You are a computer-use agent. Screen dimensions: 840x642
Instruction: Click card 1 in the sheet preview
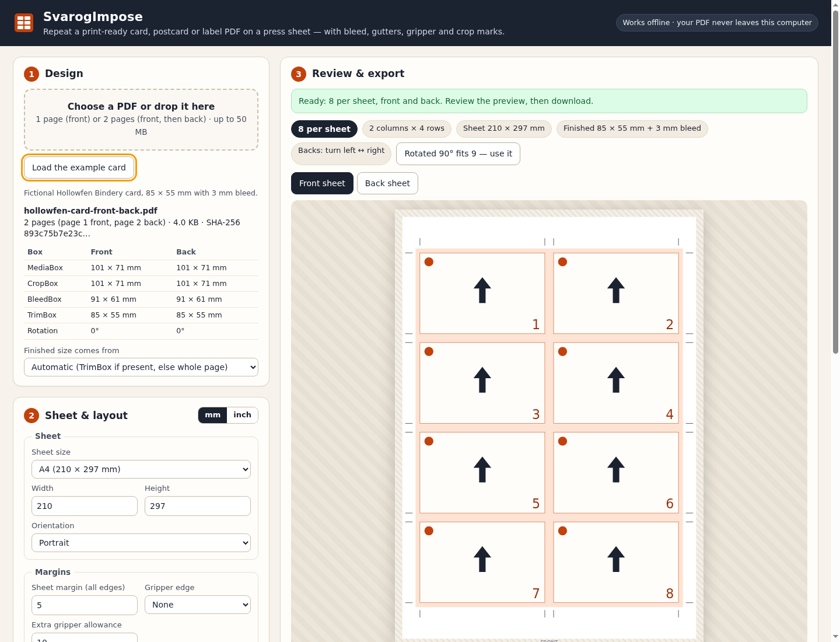(482, 293)
